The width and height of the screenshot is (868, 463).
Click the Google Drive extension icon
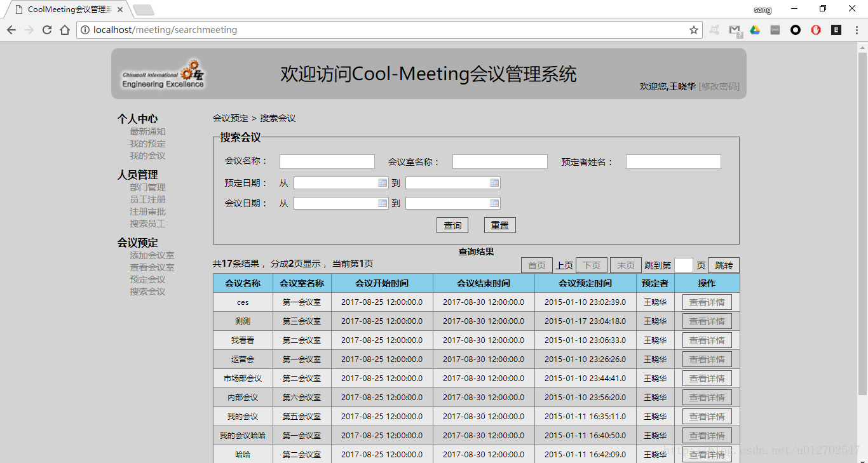coord(755,30)
